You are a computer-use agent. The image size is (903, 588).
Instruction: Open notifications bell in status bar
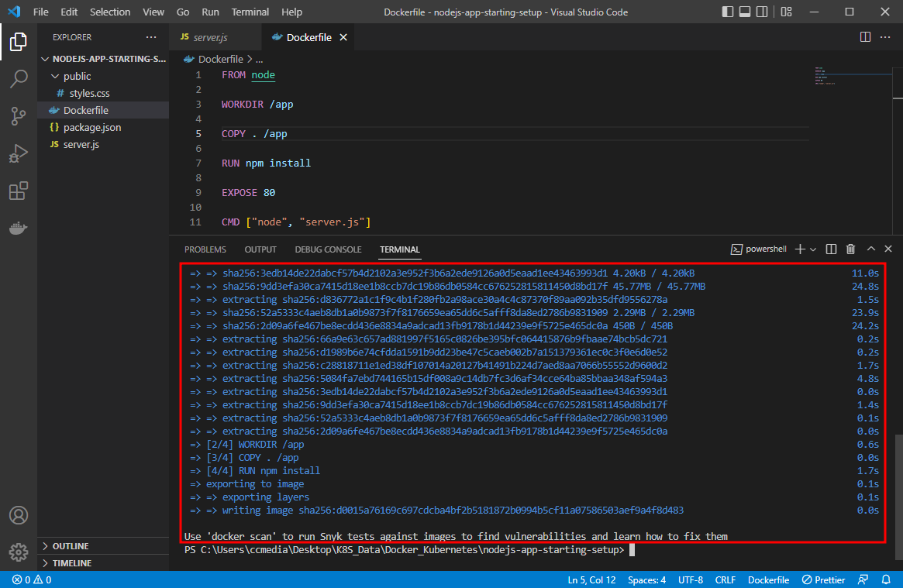coord(886,579)
